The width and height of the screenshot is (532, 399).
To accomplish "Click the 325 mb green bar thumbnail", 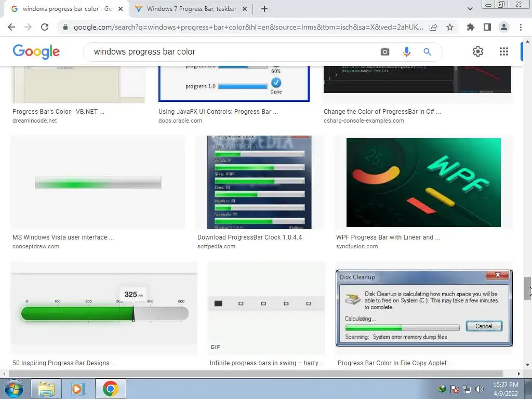I will (x=104, y=309).
